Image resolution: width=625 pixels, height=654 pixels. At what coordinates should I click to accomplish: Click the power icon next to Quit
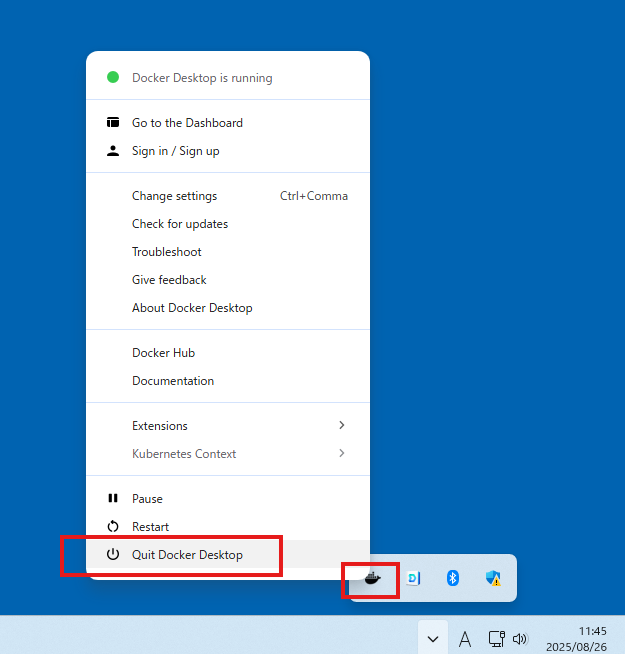tap(113, 554)
